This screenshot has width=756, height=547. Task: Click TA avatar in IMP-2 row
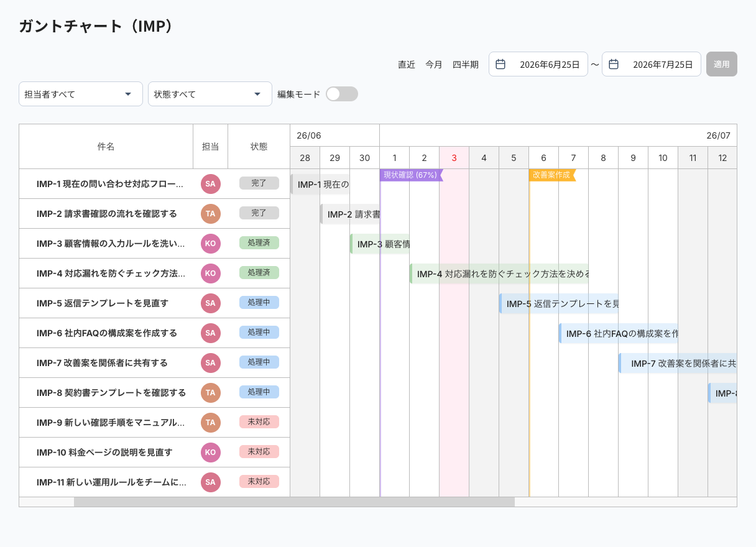210,214
